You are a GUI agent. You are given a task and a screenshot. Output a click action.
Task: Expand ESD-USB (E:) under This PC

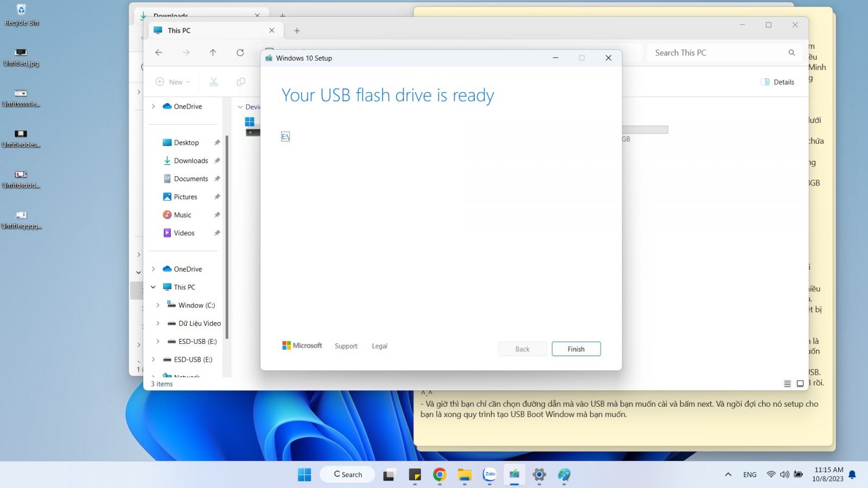158,341
